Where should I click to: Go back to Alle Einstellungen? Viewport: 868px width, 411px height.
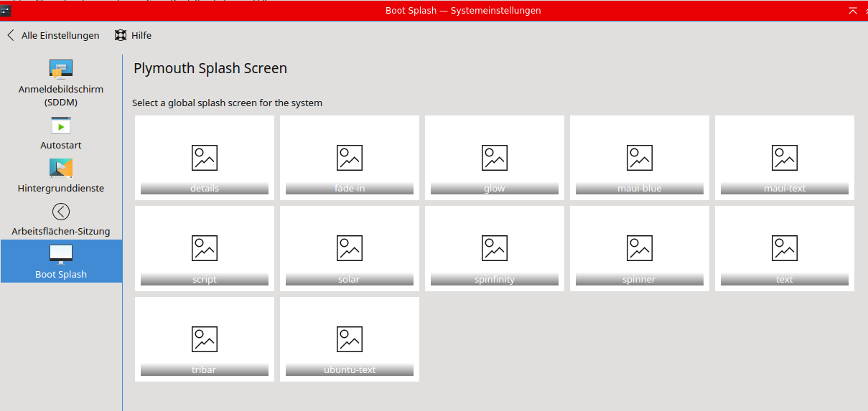click(x=60, y=35)
